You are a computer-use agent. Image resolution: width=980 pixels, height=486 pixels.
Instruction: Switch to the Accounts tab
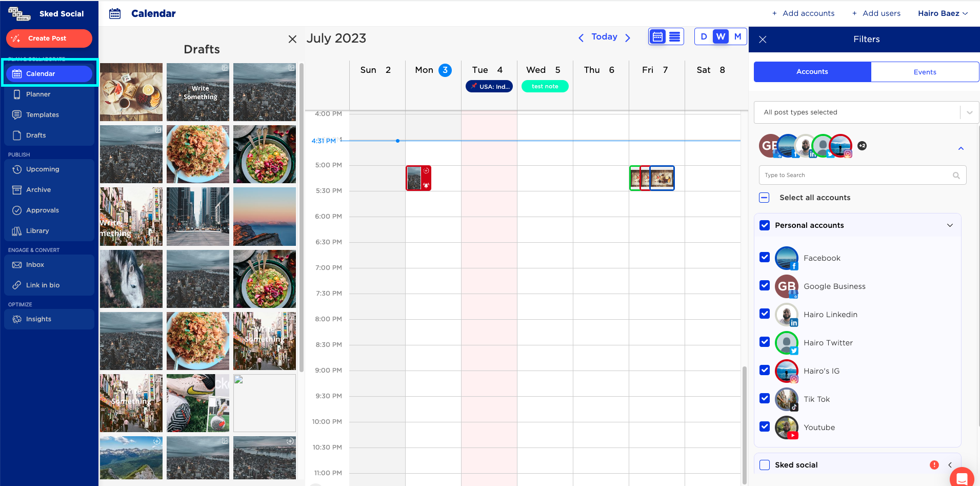point(812,72)
